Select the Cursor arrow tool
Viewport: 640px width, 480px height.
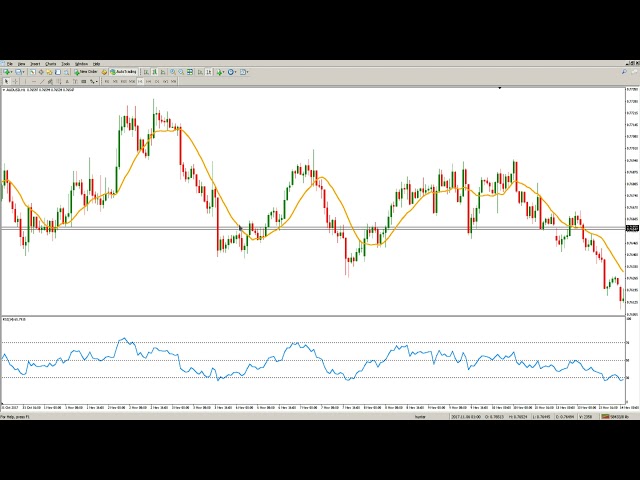click(x=8, y=81)
